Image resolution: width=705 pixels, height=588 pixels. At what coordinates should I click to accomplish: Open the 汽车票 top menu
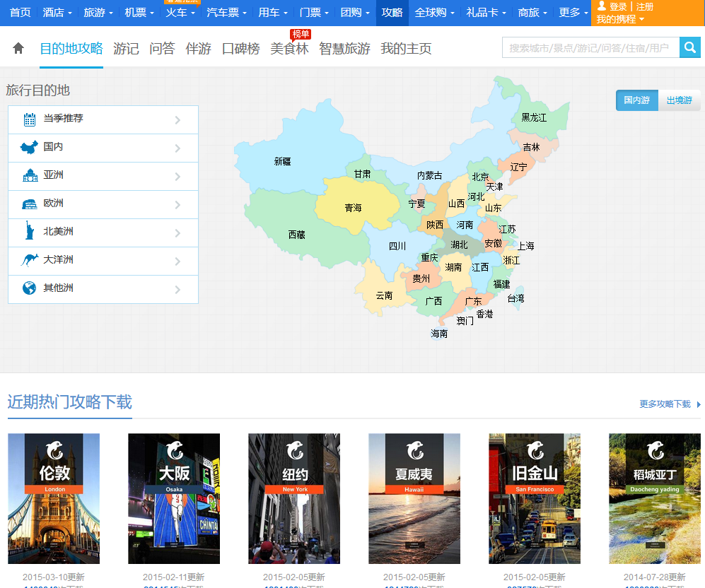tap(226, 13)
